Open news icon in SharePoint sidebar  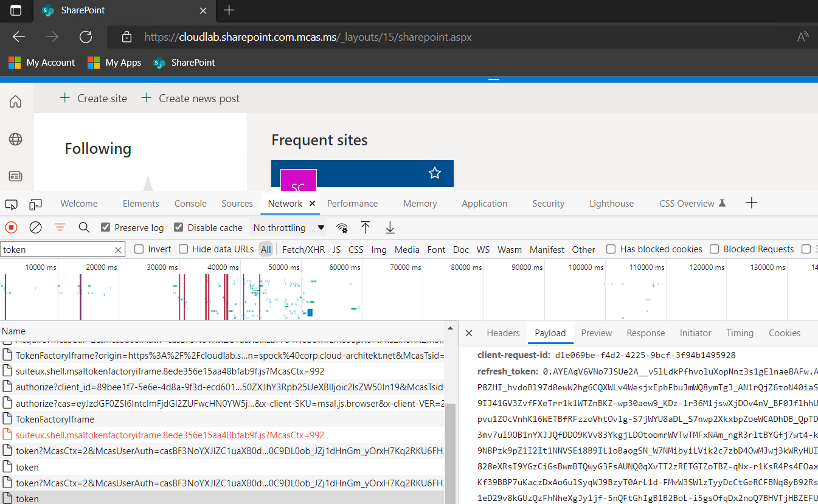[16, 176]
